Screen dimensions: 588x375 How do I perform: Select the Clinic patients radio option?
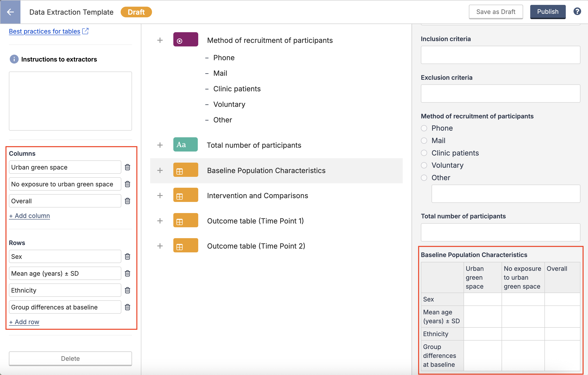click(424, 153)
